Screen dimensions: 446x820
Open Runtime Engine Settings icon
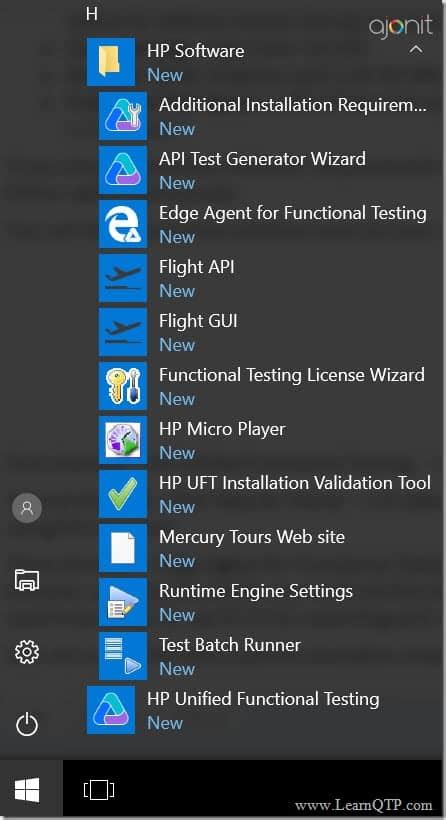[x=123, y=601]
